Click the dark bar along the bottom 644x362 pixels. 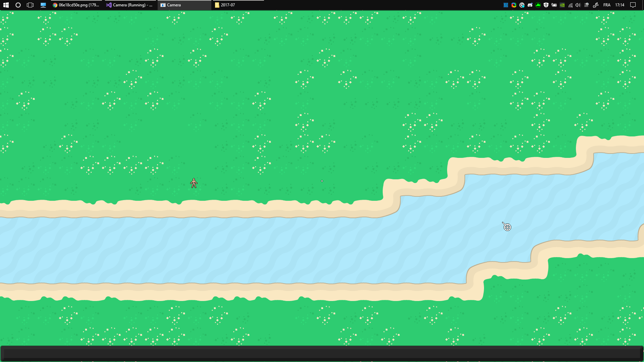point(322,353)
